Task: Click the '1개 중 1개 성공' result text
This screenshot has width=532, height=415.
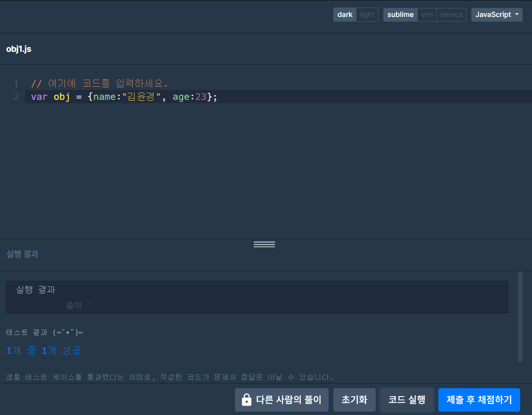Action: tap(44, 350)
